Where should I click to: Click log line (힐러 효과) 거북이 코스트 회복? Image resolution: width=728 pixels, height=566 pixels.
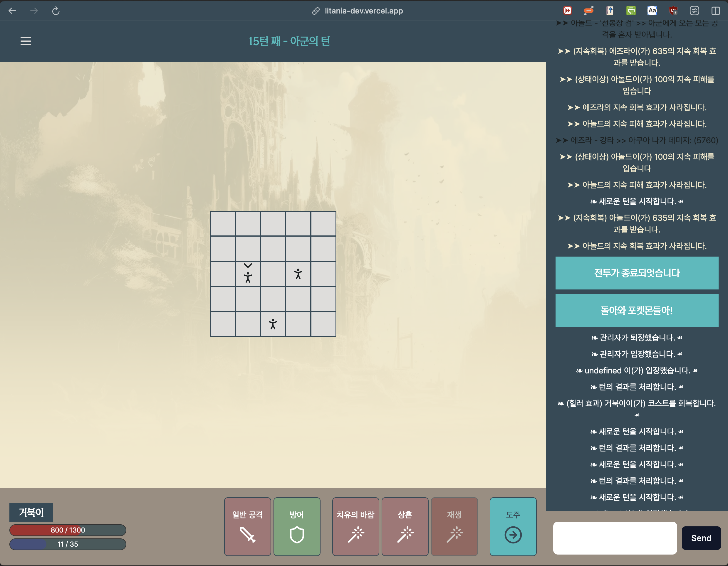637,409
